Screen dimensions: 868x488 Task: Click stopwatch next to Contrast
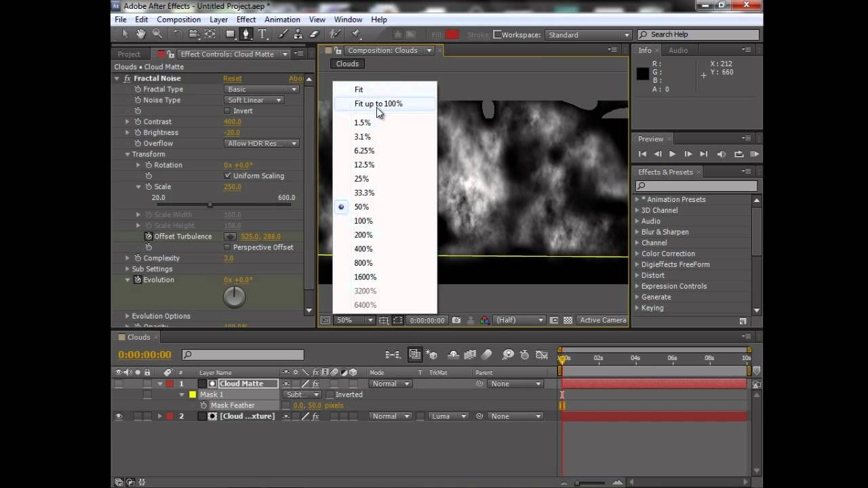pyautogui.click(x=138, y=122)
